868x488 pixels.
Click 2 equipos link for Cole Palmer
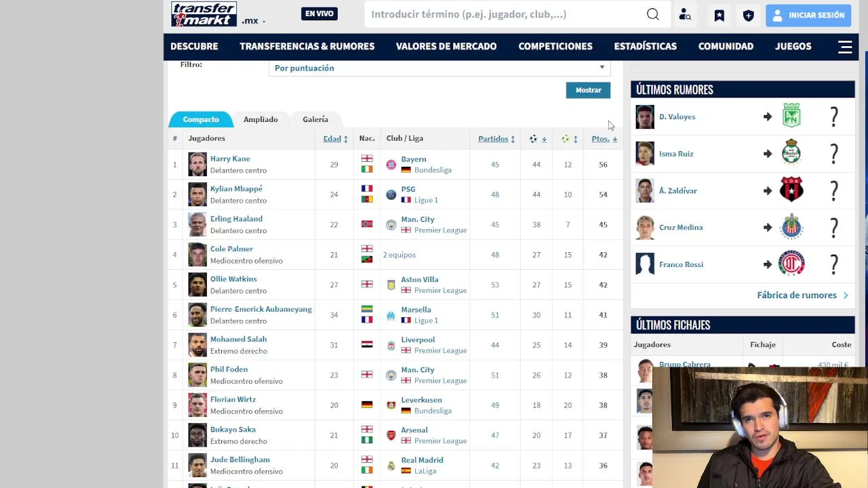click(x=399, y=255)
